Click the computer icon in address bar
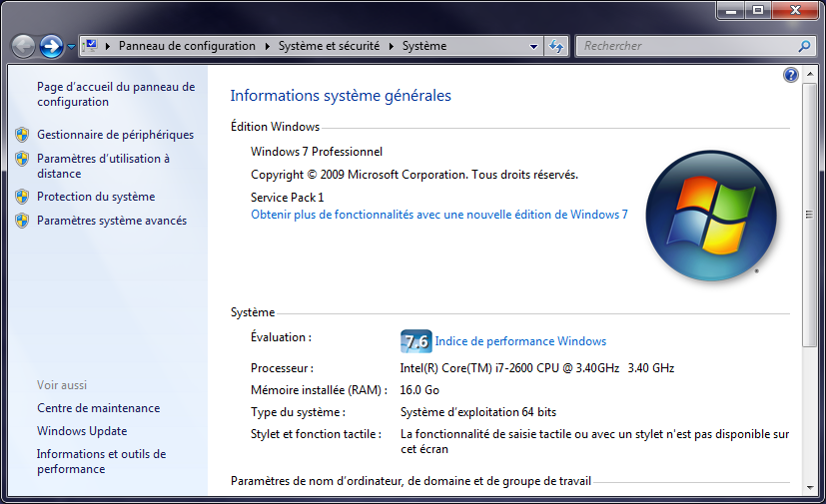 (91, 46)
